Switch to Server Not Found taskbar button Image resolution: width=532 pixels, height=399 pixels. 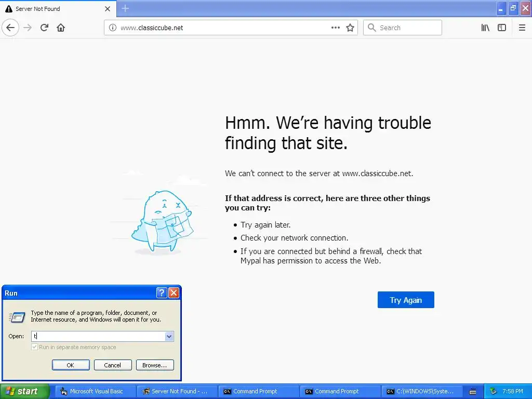tap(177, 391)
